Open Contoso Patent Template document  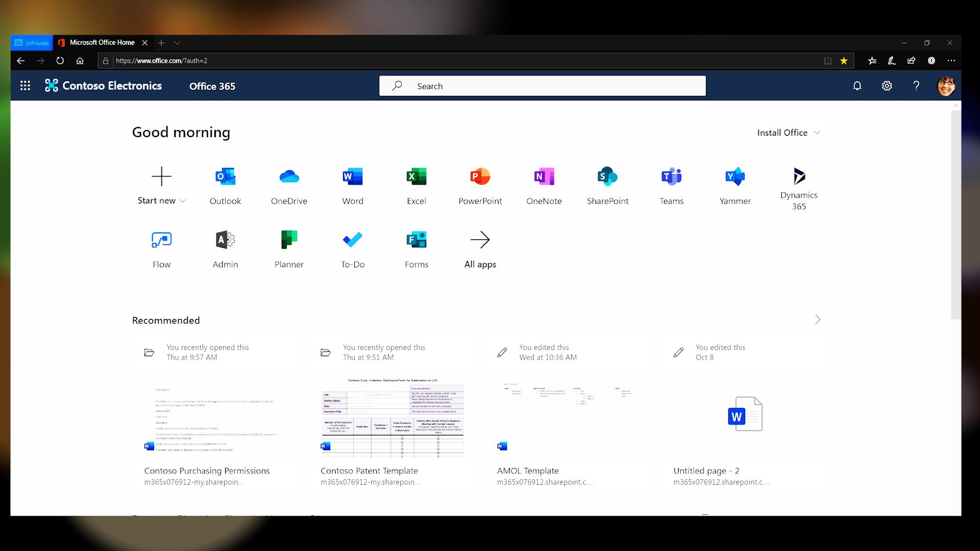[369, 471]
